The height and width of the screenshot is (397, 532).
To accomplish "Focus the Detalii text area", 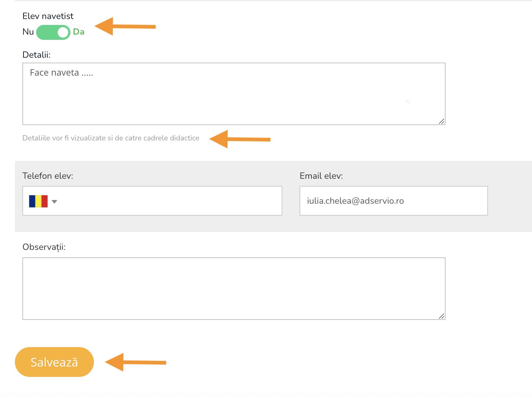I will click(234, 94).
